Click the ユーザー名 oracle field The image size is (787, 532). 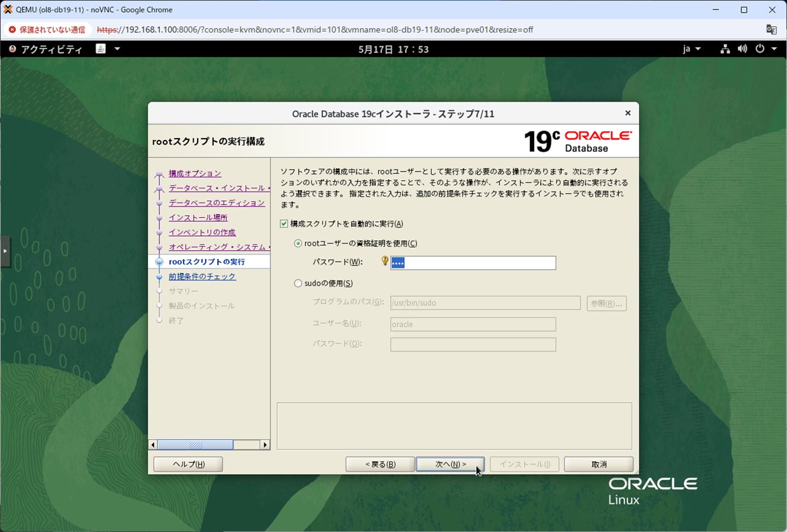pyautogui.click(x=473, y=324)
